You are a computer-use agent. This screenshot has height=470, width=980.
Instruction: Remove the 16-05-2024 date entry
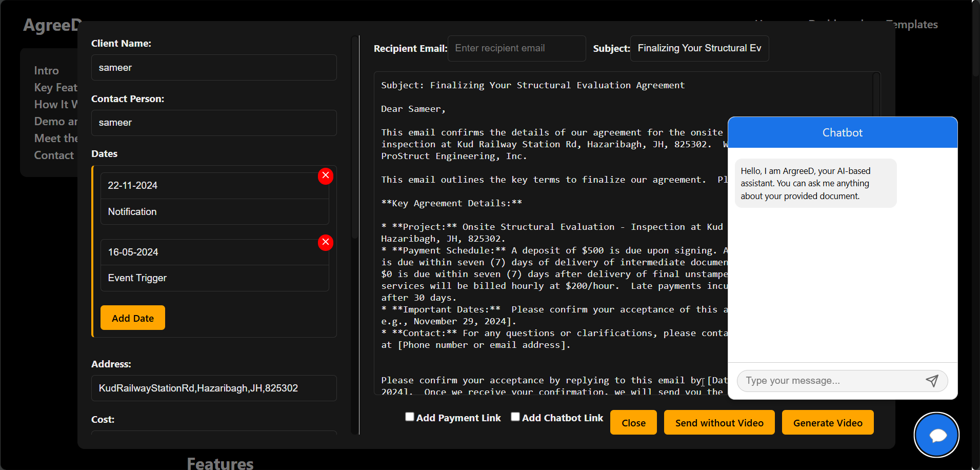click(x=326, y=242)
